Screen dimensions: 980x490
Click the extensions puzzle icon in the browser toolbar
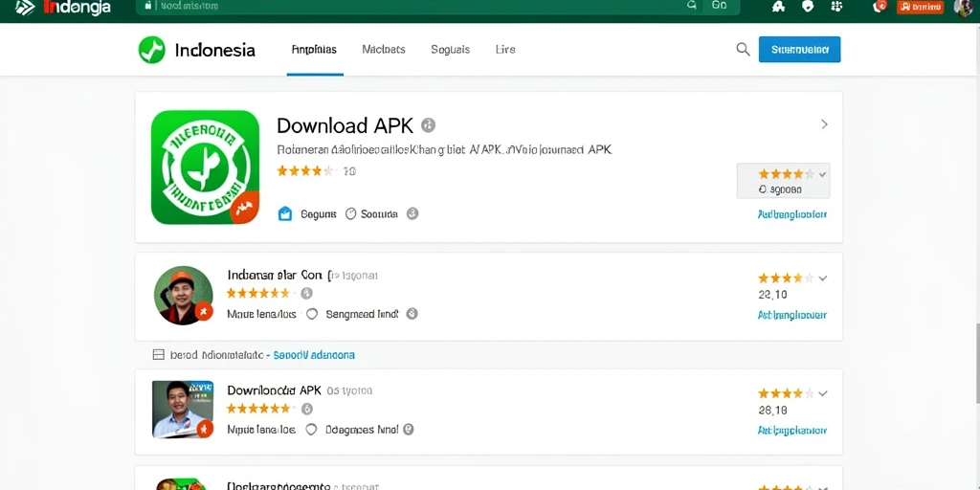coord(779,7)
